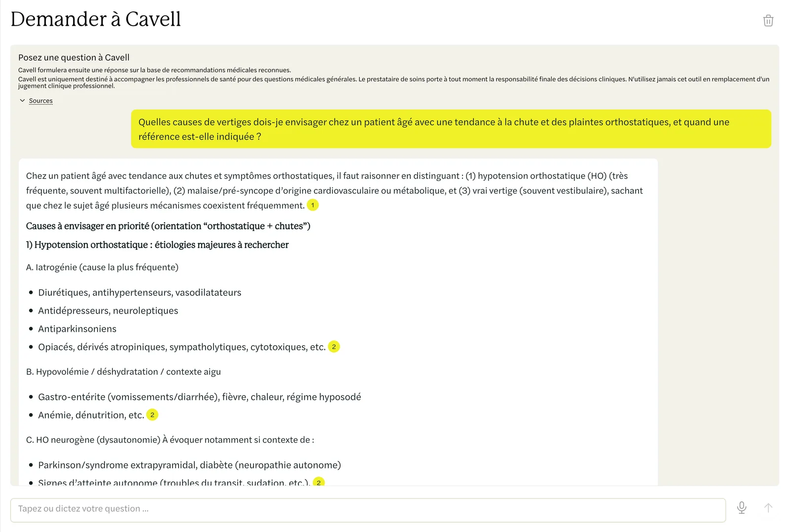This screenshot has height=532, width=789.
Task: Expand the Sources chevron
Action: [22, 101]
